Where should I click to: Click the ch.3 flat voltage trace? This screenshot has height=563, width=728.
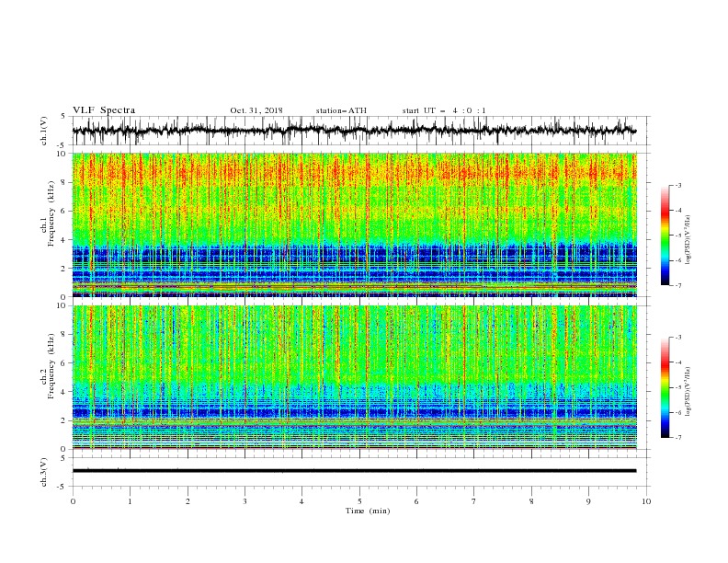click(x=354, y=471)
